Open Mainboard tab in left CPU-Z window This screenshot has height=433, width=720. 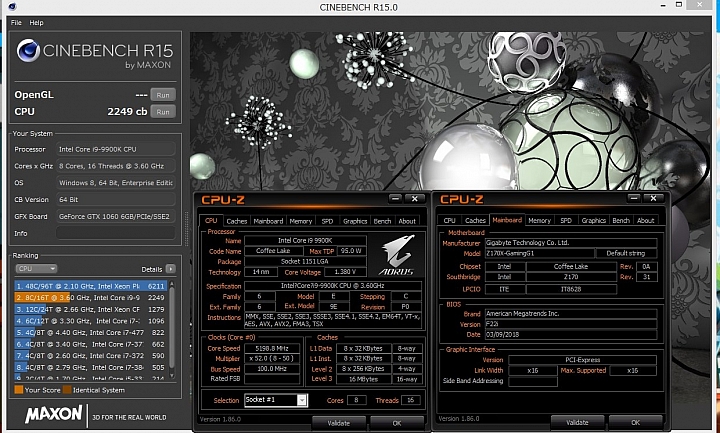point(268,221)
